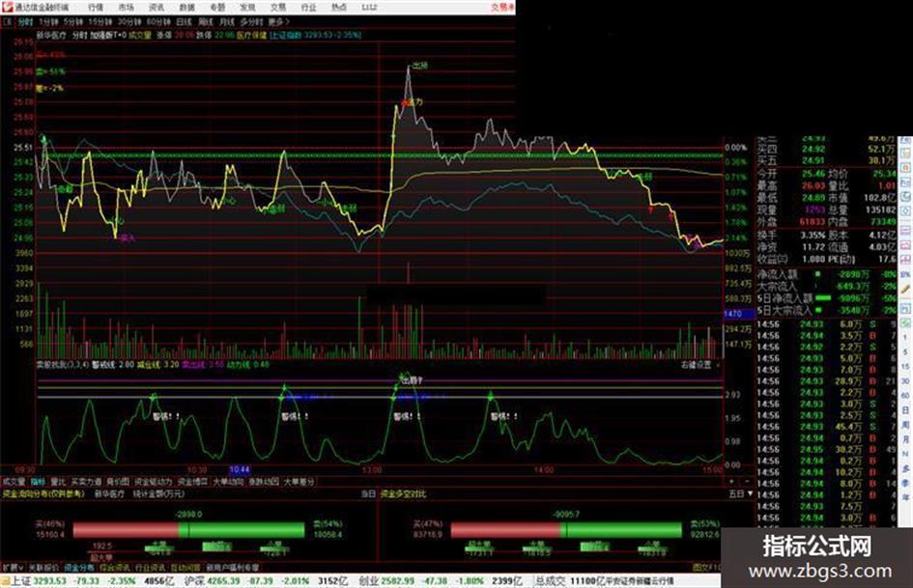
Task: Select the 5-minute period button in right sidebar
Action: point(905,352)
